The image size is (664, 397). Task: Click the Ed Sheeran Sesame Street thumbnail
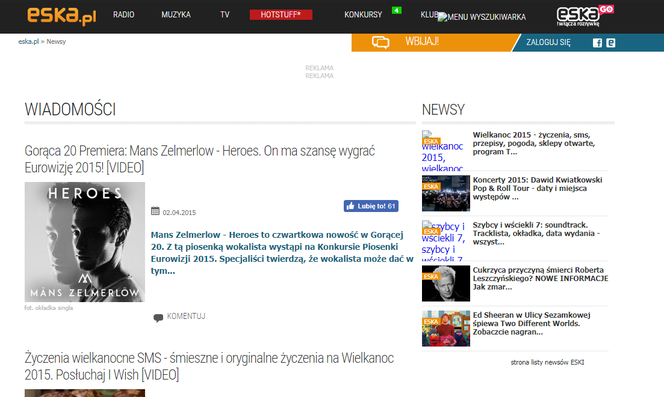tap(445, 328)
